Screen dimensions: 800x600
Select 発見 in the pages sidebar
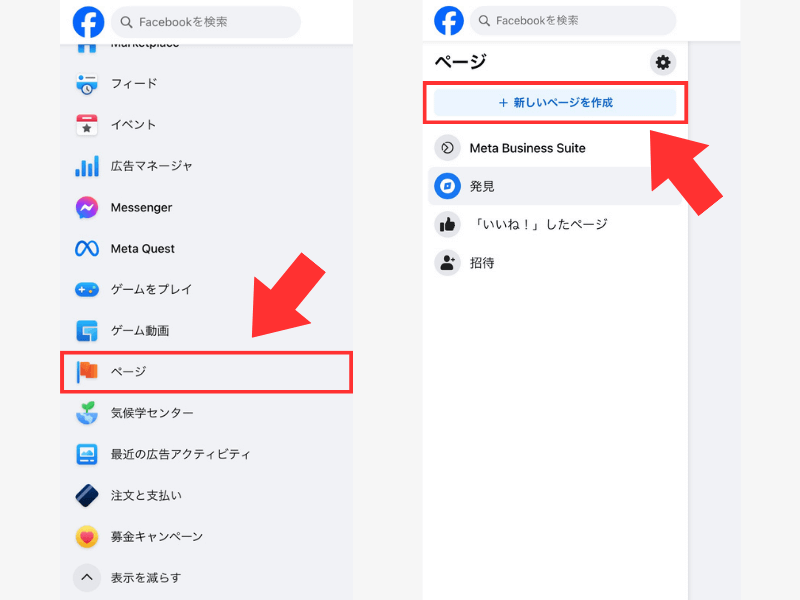click(555, 186)
